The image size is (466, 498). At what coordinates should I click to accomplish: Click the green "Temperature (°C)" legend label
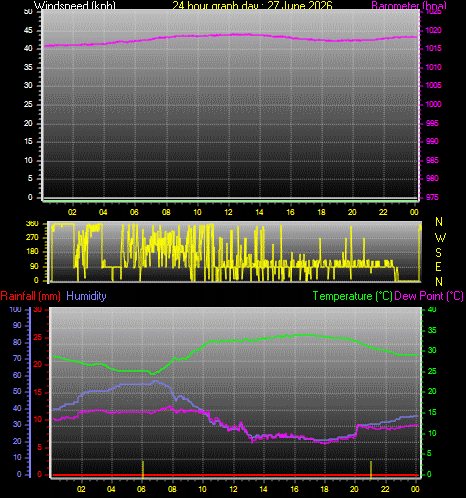(x=352, y=296)
